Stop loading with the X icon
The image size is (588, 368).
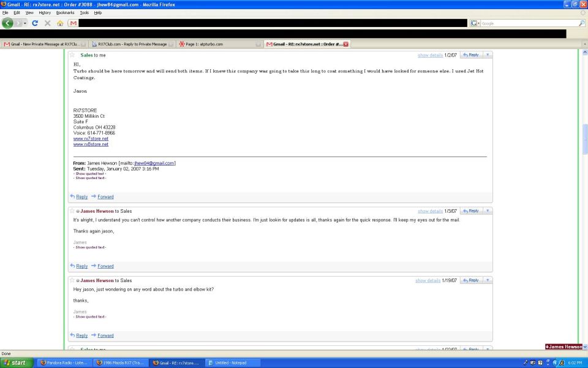pyautogui.click(x=48, y=23)
